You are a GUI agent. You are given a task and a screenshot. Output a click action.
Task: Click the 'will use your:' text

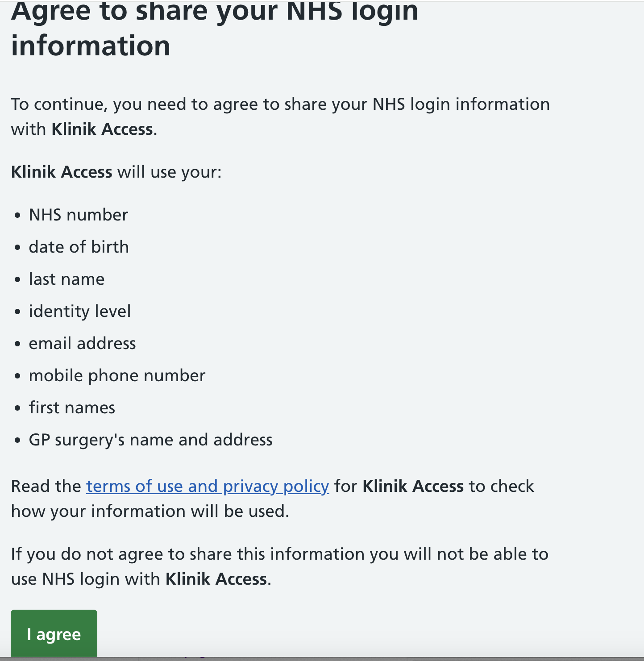(x=169, y=172)
